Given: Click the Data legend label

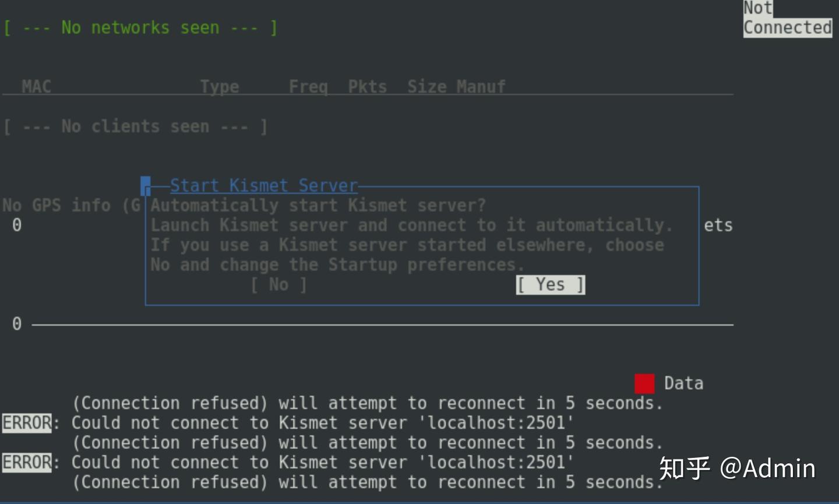Looking at the screenshot, I should [x=683, y=383].
